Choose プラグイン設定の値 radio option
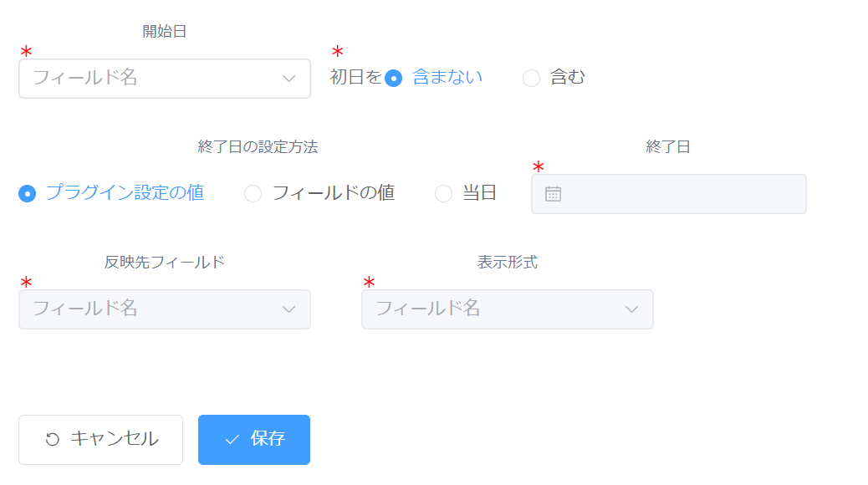 (27, 193)
